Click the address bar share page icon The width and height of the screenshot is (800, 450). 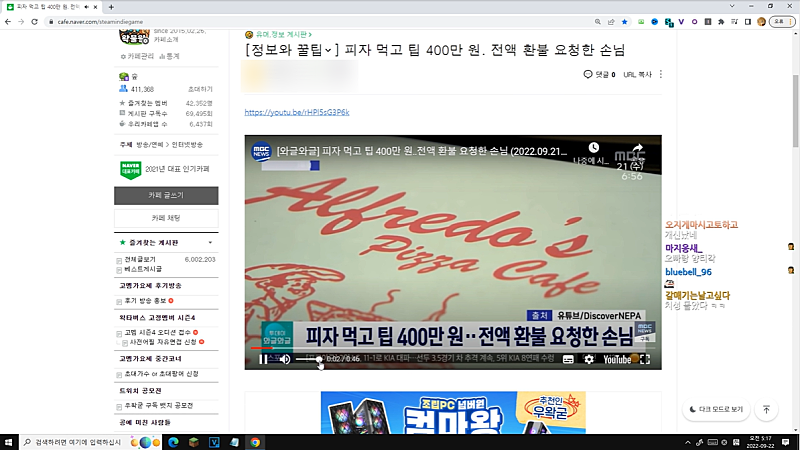coord(611,22)
